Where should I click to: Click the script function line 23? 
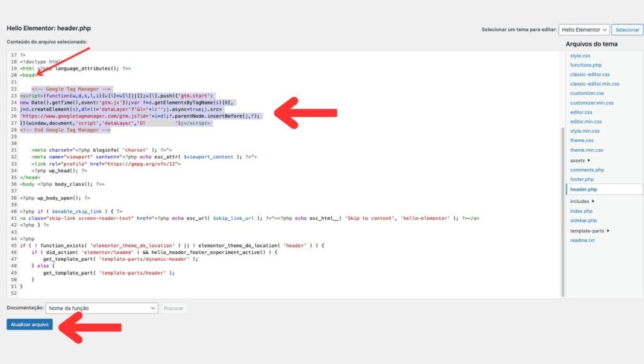(116, 96)
